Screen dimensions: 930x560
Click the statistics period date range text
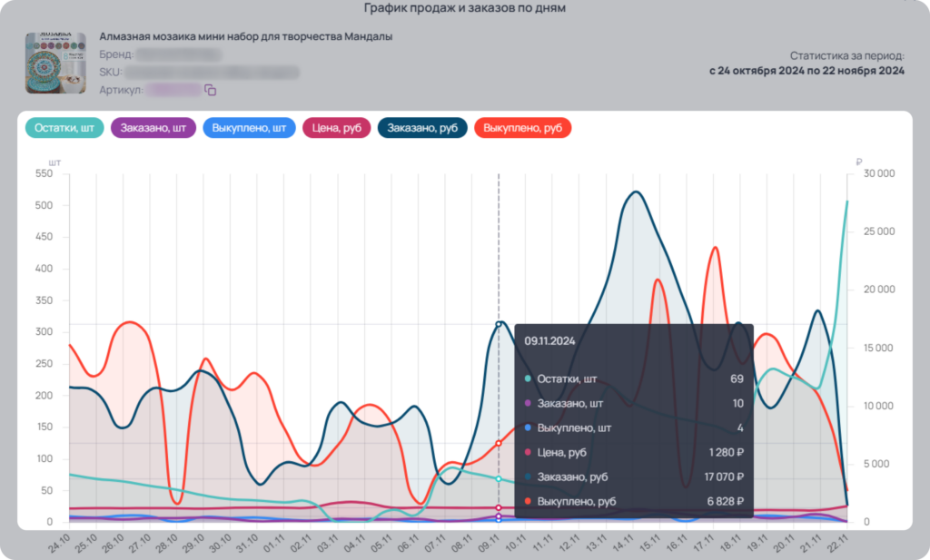(806, 71)
